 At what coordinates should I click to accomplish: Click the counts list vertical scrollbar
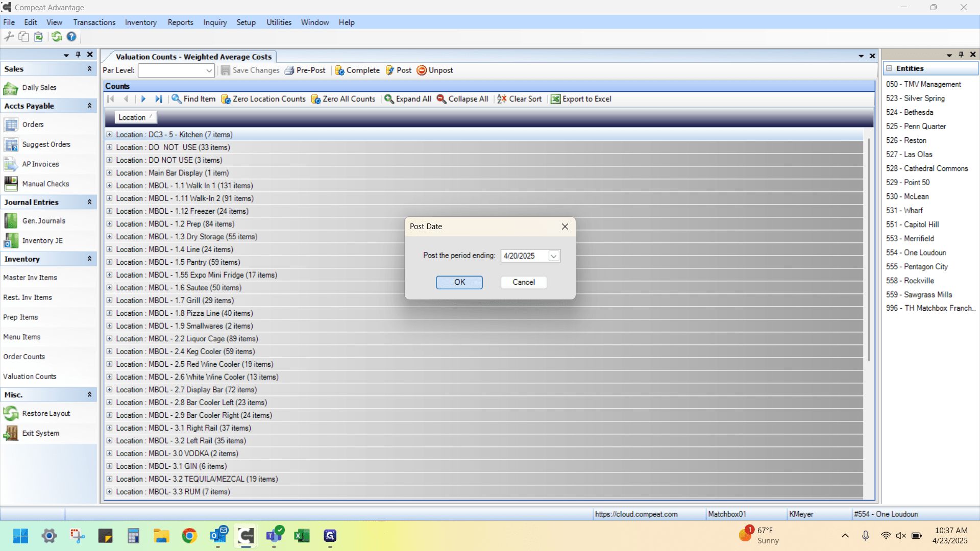point(868,250)
